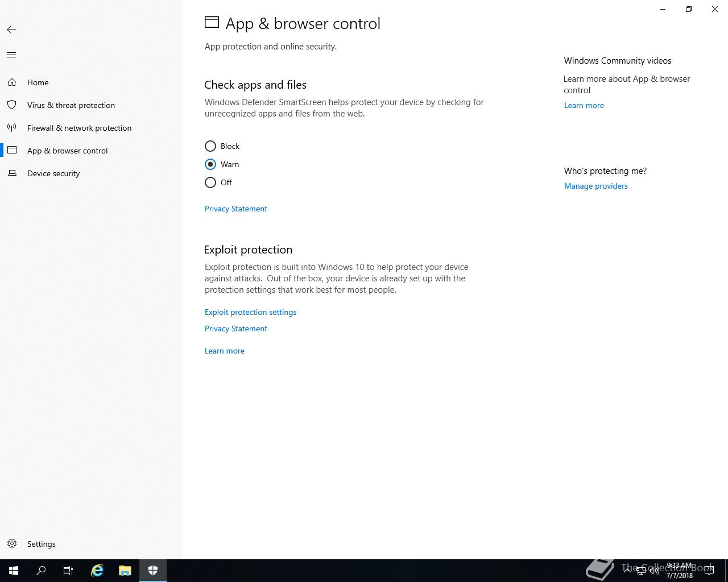The height and width of the screenshot is (582, 728).
Task: Click the Settings gear icon
Action: point(12,544)
